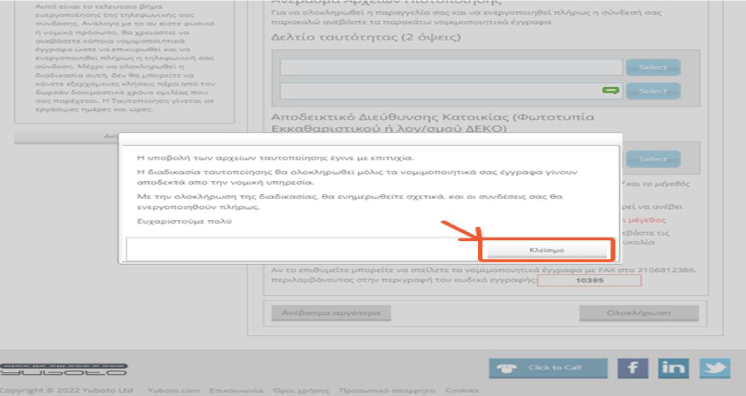Screen dimensions: 746x396
Task: Open Yuboto Facebook page icon
Action: 633,368
